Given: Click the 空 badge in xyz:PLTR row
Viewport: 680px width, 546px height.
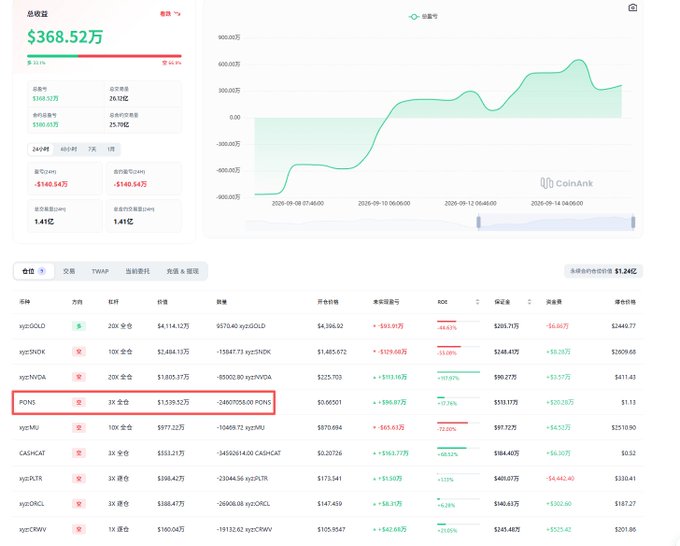Looking at the screenshot, I should pos(79,479).
